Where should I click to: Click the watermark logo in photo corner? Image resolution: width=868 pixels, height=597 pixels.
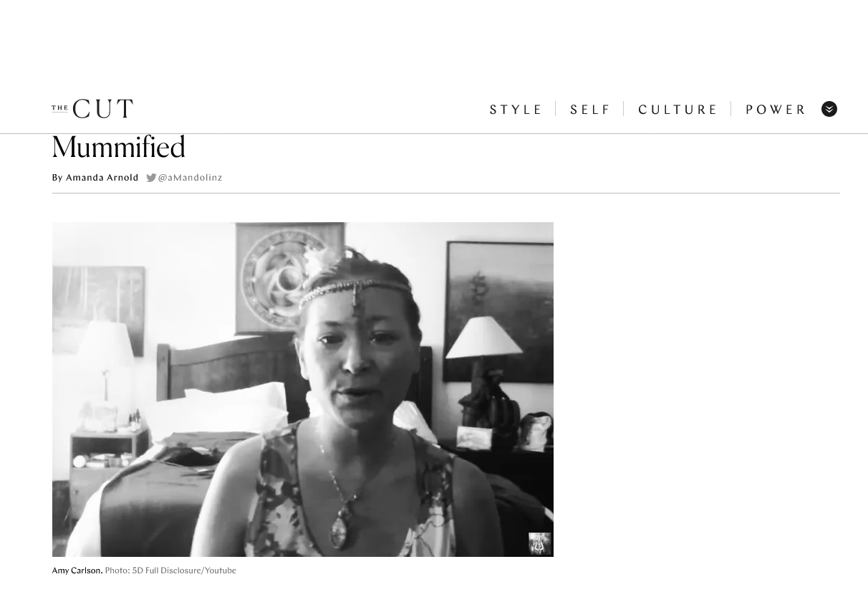tap(539, 543)
